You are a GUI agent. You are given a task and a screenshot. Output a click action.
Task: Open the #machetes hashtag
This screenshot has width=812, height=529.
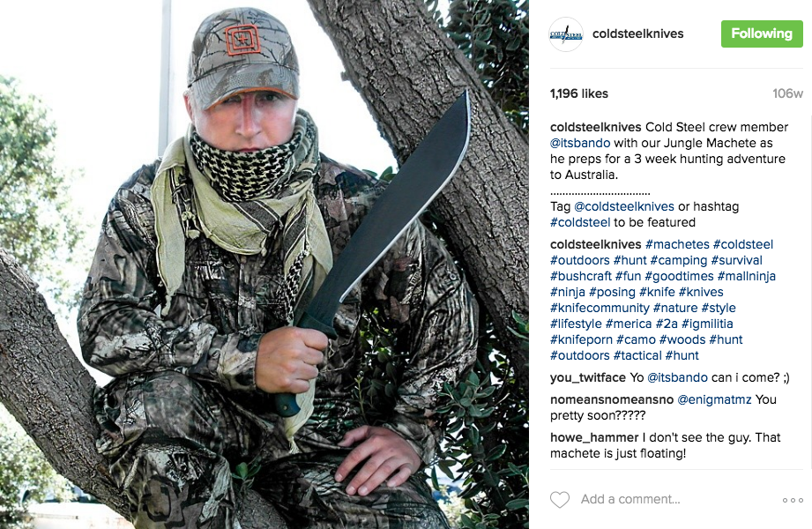pyautogui.click(x=677, y=244)
